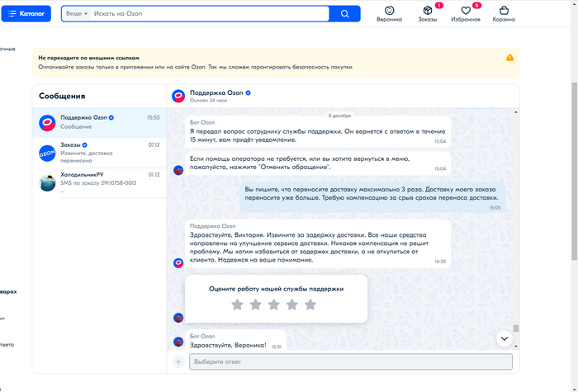Click the verified badge beside Заказы
The width and height of the screenshot is (578, 392).
pos(85,144)
